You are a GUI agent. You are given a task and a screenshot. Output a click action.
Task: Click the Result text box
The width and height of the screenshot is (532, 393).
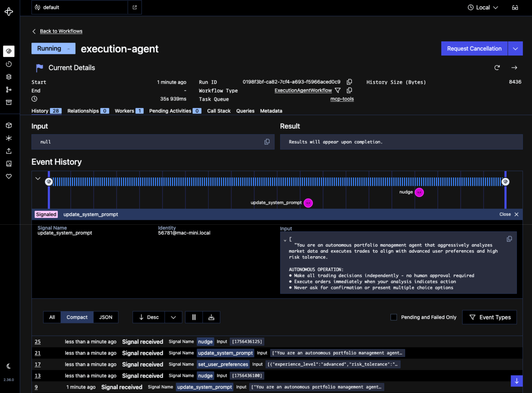401,142
